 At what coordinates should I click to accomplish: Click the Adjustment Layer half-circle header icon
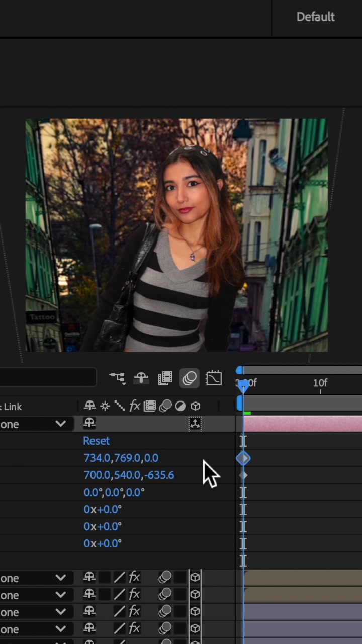click(x=180, y=406)
